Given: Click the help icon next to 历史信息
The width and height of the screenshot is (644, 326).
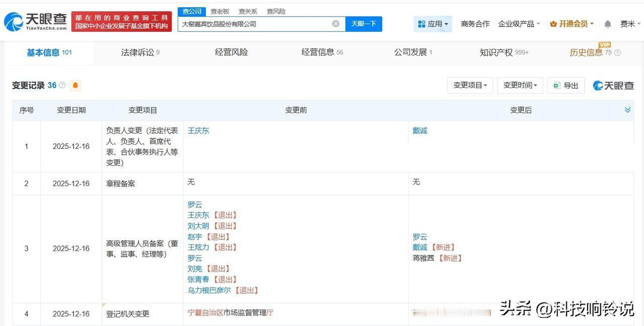Looking at the screenshot, I should pyautogui.click(x=617, y=53).
